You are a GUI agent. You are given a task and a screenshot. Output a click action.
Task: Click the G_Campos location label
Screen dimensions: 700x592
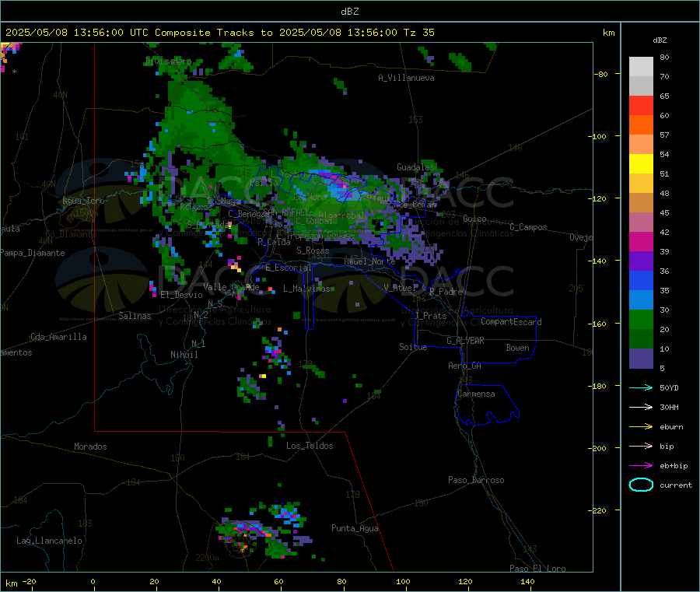tap(528, 227)
